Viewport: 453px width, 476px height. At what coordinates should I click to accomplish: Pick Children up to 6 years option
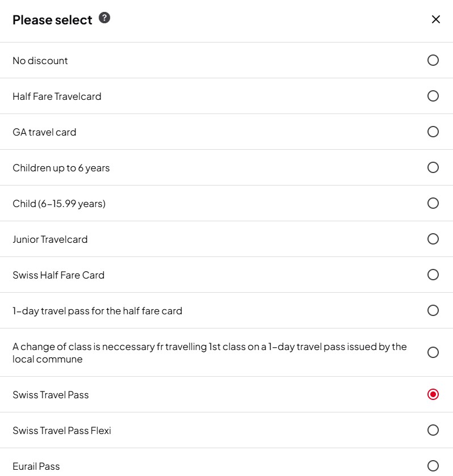click(433, 167)
